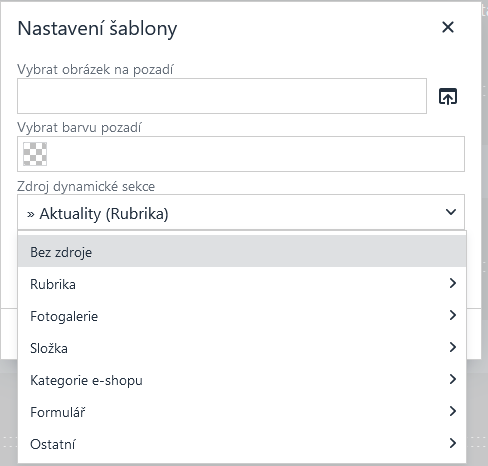Open the background image file browser icon
The image size is (488, 466).
448,96
